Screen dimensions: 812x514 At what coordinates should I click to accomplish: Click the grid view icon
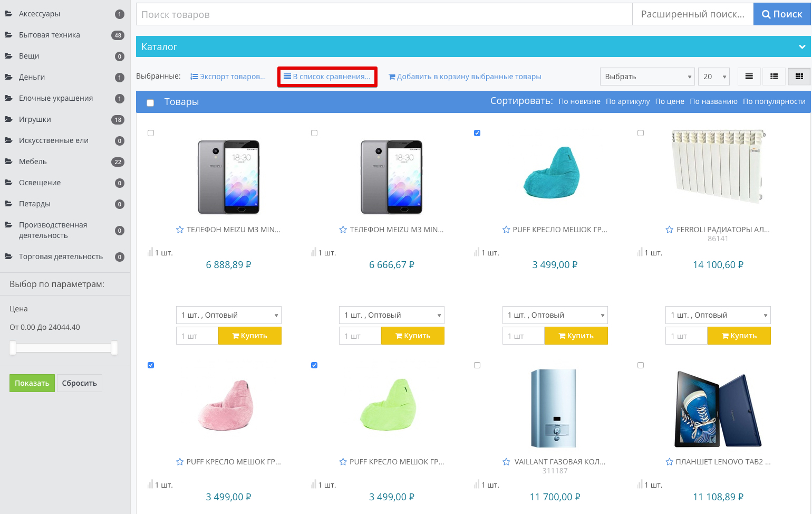[x=799, y=77]
